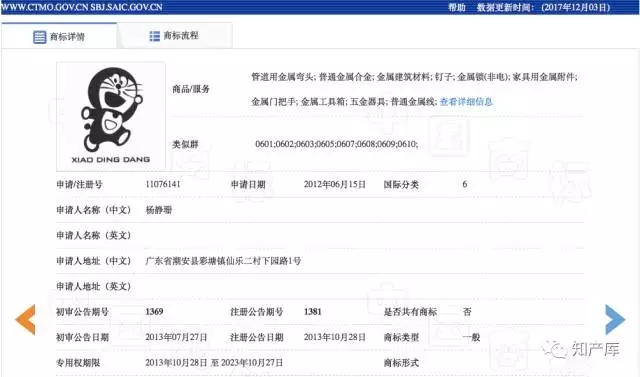Click the 帮助 help link

click(x=457, y=7)
